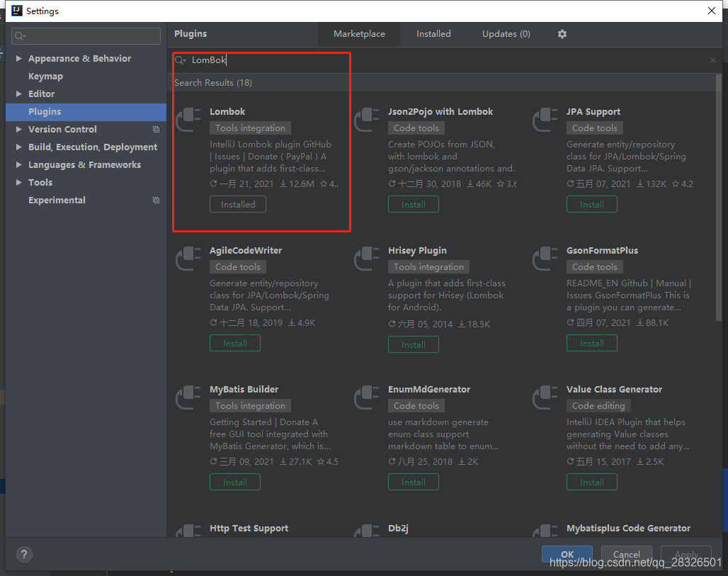
Task: Switch to the Marketplace tab
Action: (x=359, y=34)
